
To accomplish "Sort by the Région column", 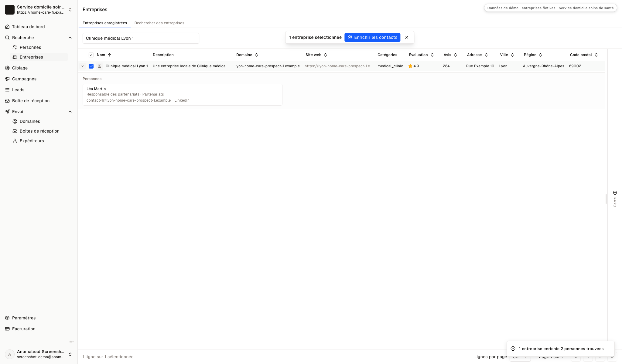I will click(x=533, y=55).
